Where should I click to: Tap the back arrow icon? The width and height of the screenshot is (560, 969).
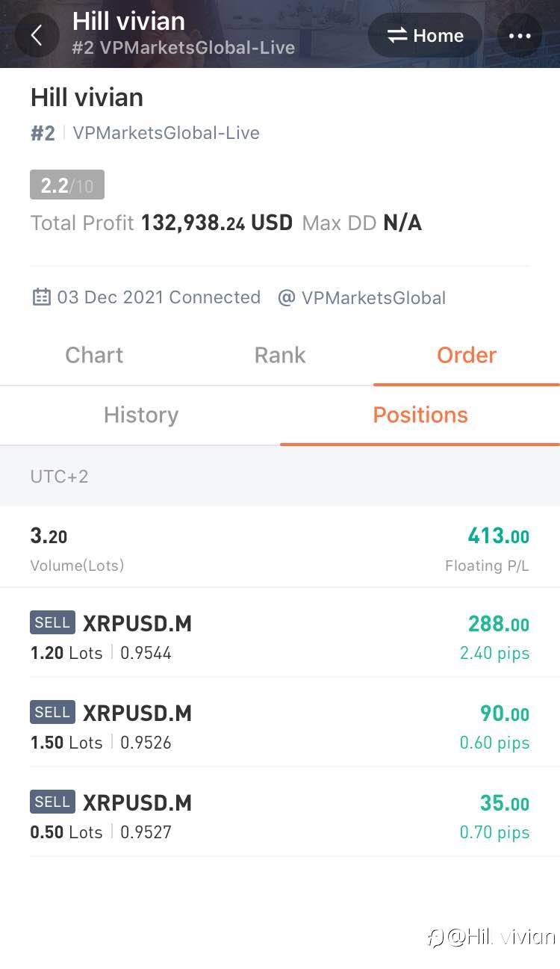pyautogui.click(x=36, y=35)
